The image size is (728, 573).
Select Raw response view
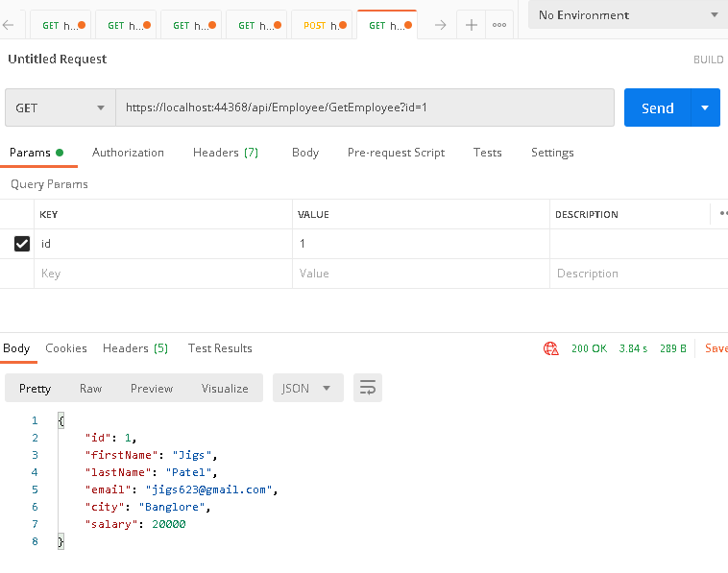tap(91, 389)
